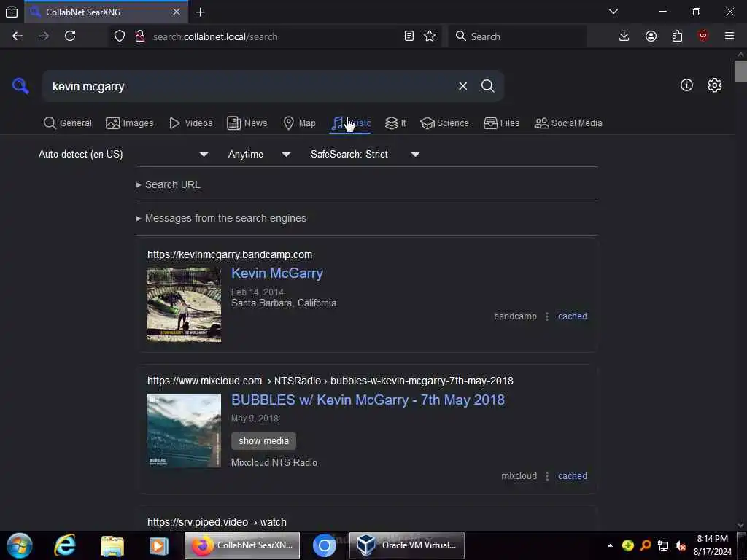This screenshot has height=560, width=747.
Task: Open the language Auto-detect dropdown
Action: pos(123,155)
